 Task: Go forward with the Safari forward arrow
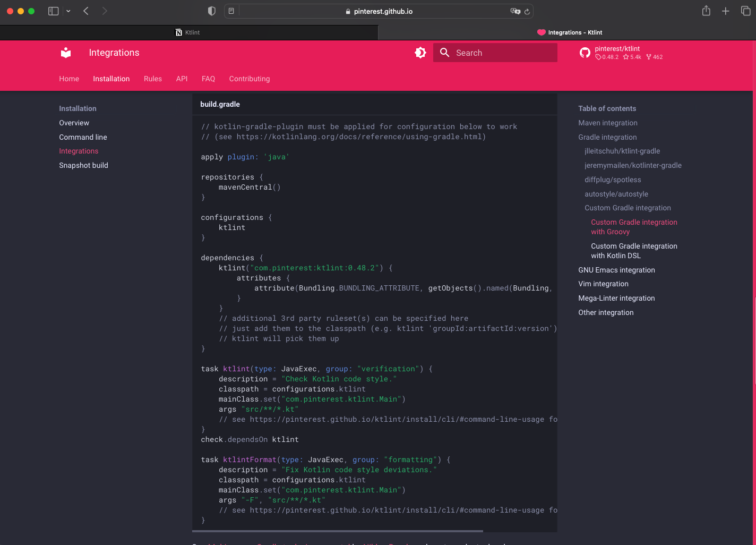(x=105, y=11)
